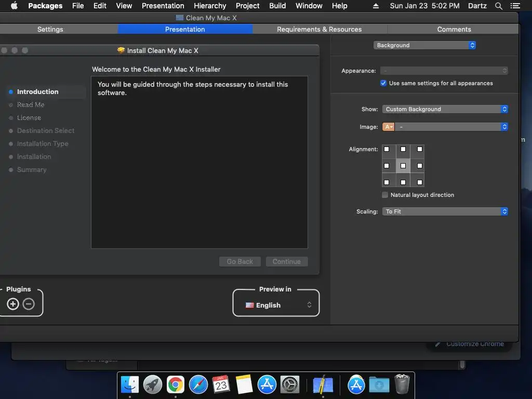The height and width of the screenshot is (399, 532).
Task: Open the Applications folder in dock
Action: (356, 385)
